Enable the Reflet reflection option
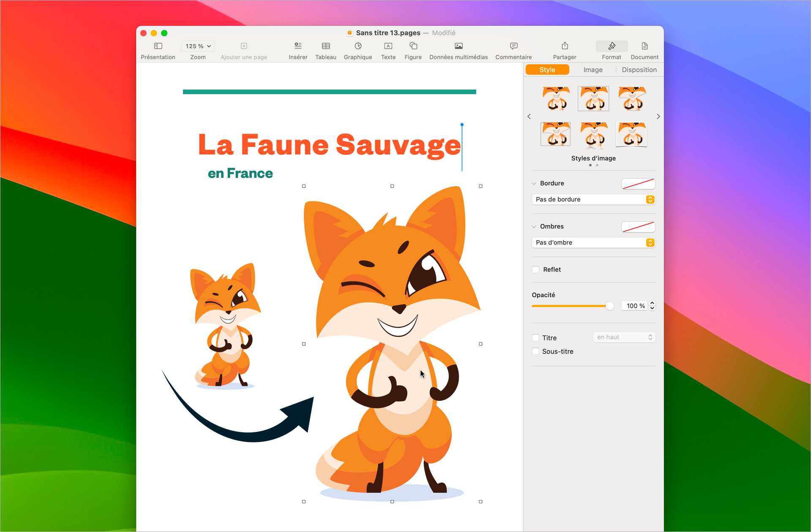 535,269
